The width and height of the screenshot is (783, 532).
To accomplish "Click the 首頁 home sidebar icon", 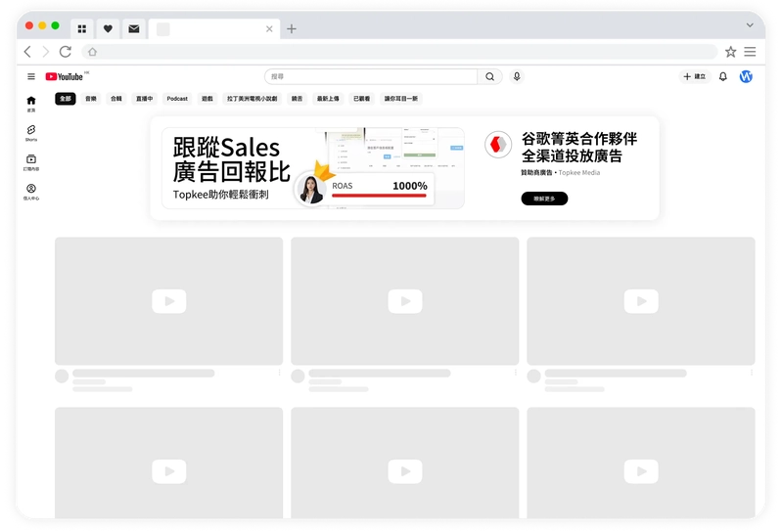I will pos(31,103).
